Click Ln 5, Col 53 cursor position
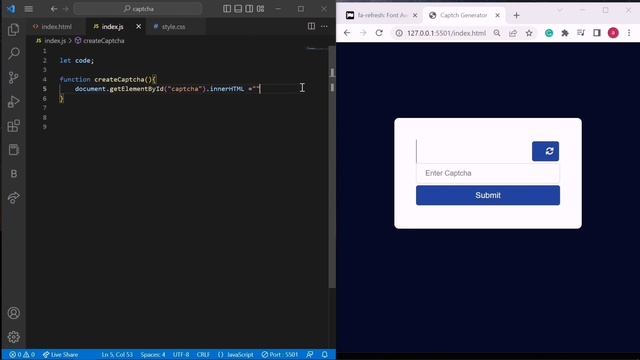640x360 pixels. coord(117,354)
